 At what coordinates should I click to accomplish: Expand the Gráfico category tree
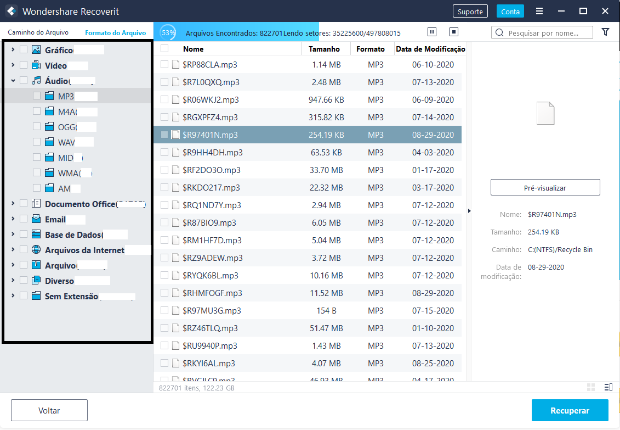[12, 49]
